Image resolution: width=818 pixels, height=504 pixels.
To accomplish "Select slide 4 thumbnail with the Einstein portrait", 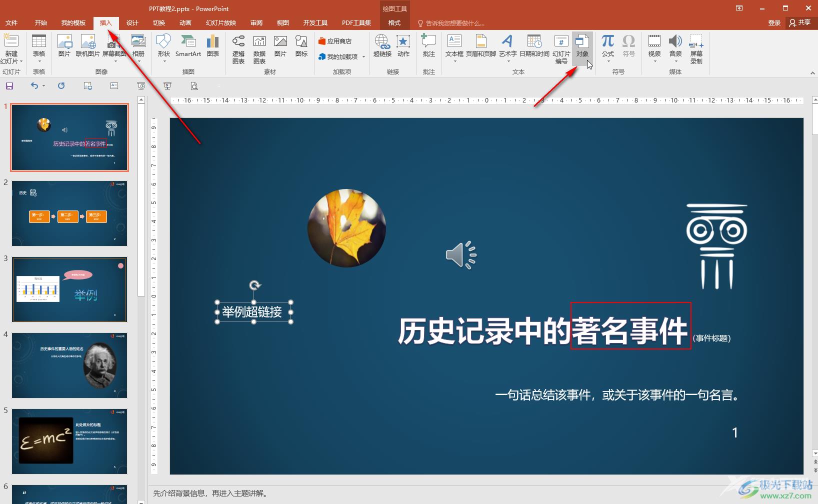I will click(69, 365).
